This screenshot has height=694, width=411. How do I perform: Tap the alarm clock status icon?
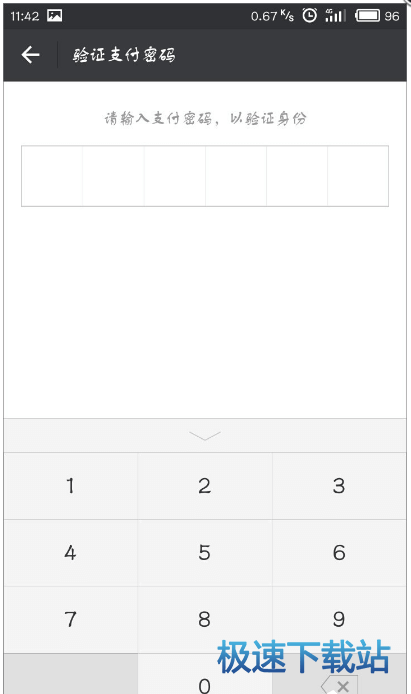tap(309, 16)
